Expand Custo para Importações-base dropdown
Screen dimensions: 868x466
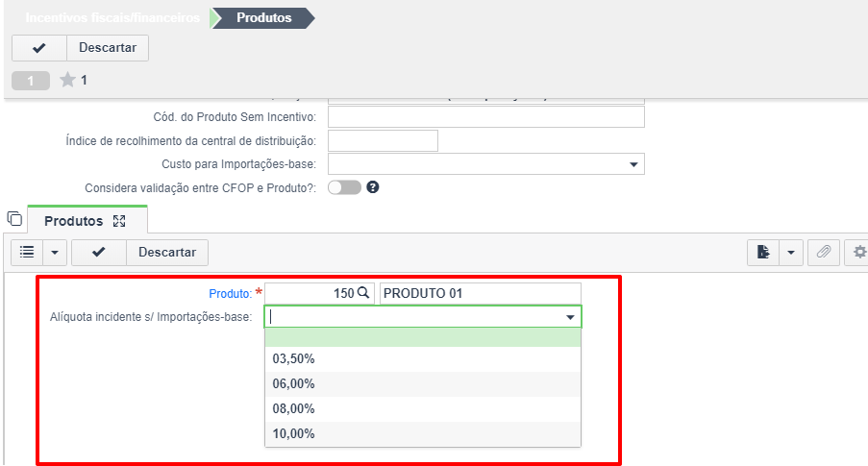click(x=633, y=164)
